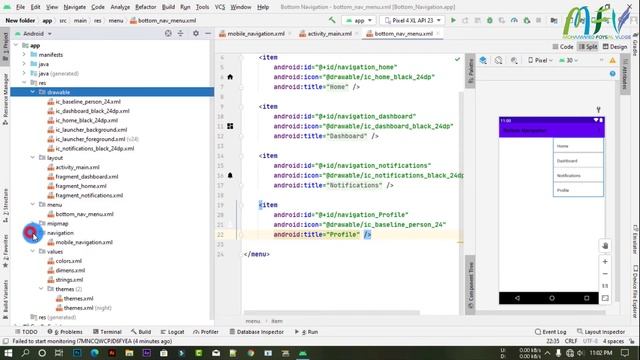Open Windows Start menu
The height and width of the screenshot is (360, 640).
tap(8, 353)
